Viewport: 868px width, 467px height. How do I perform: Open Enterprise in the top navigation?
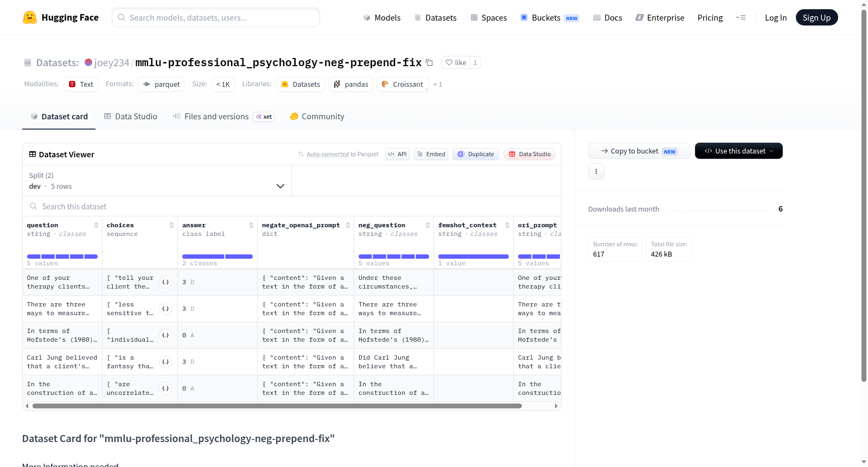coord(660,17)
